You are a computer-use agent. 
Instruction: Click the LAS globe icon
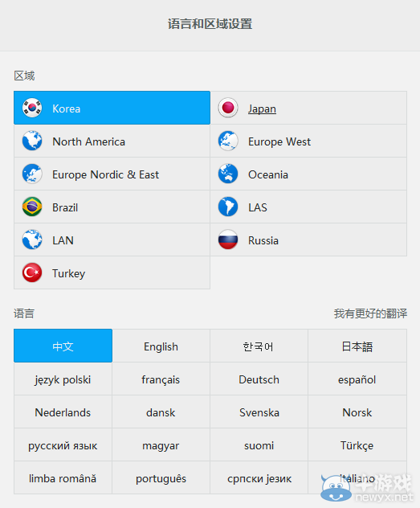coord(228,207)
